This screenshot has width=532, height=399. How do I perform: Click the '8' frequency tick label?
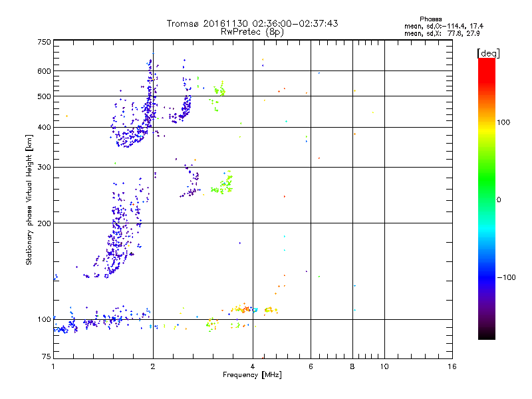coord(352,366)
